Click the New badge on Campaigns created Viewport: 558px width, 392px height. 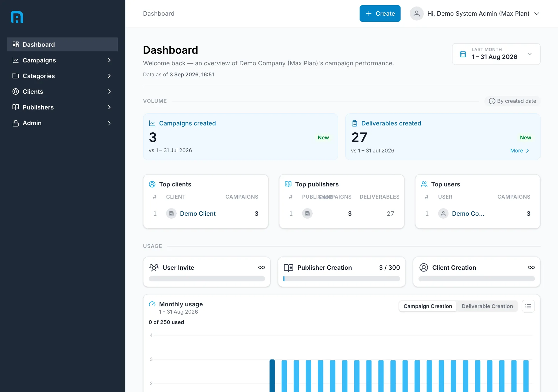[323, 138]
